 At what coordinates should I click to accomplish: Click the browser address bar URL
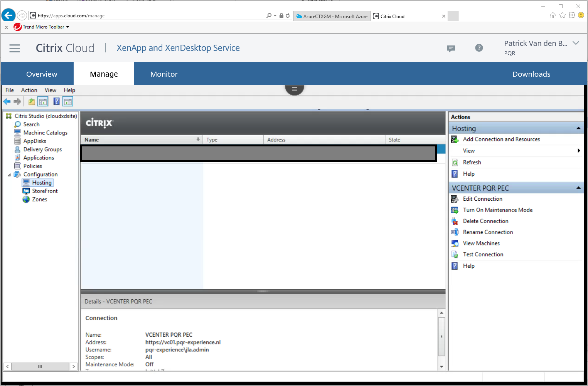tap(71, 16)
